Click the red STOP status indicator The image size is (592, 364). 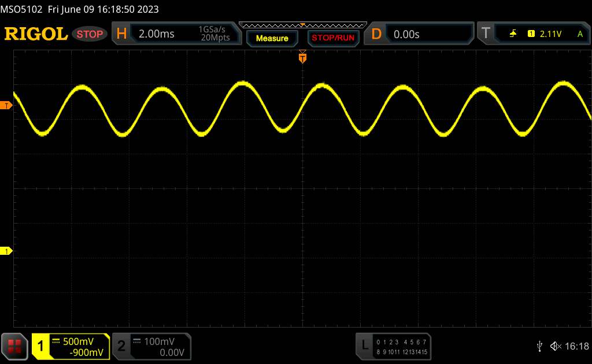(x=90, y=34)
